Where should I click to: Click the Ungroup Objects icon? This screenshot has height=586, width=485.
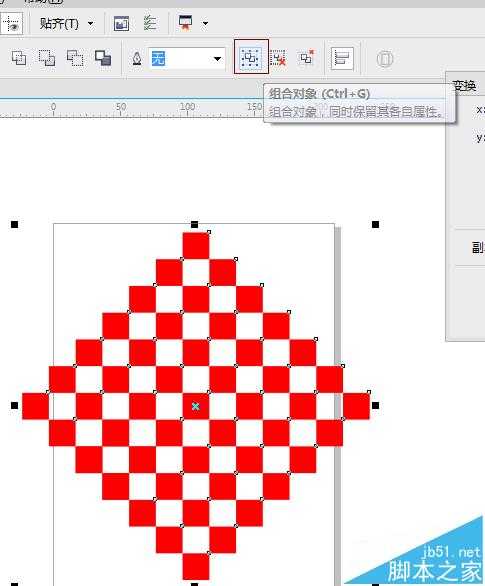click(x=278, y=58)
